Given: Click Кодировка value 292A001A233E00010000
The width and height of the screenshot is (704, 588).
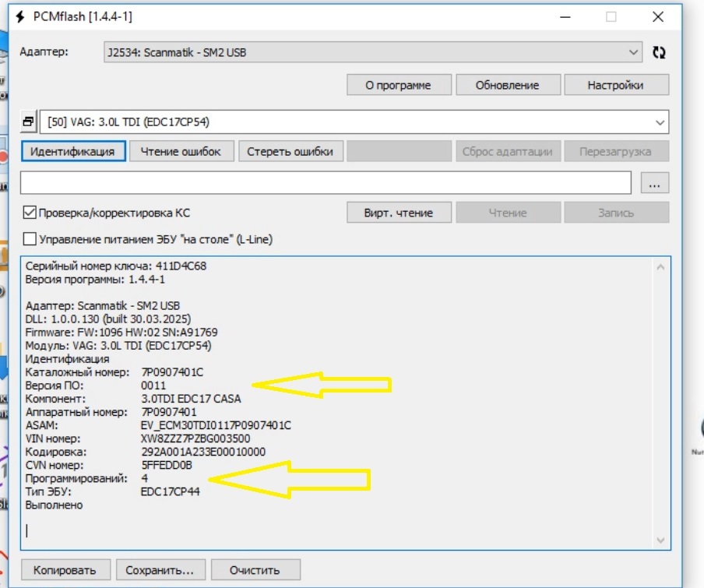Looking at the screenshot, I should click(x=203, y=451).
